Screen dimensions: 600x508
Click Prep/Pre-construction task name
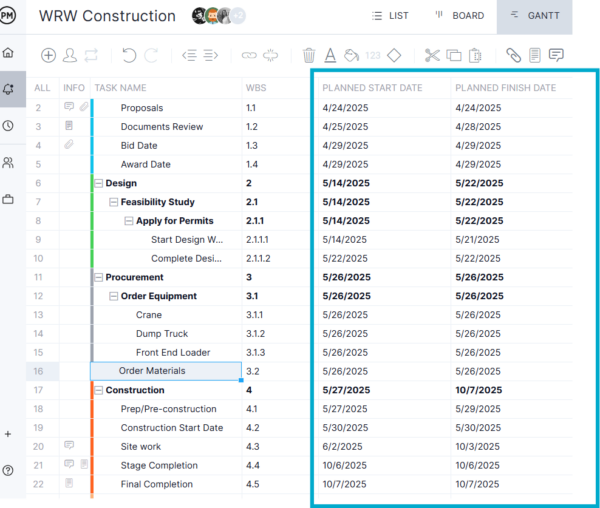168,409
